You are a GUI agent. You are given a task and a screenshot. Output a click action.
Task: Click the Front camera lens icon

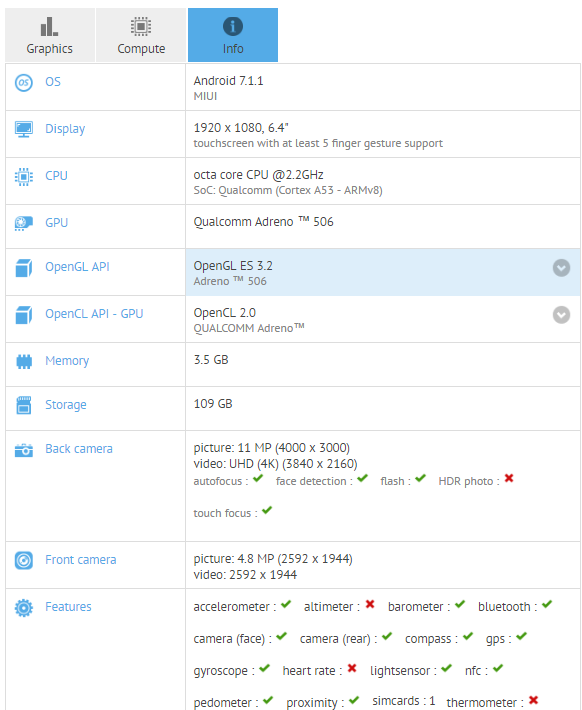pyautogui.click(x=24, y=561)
